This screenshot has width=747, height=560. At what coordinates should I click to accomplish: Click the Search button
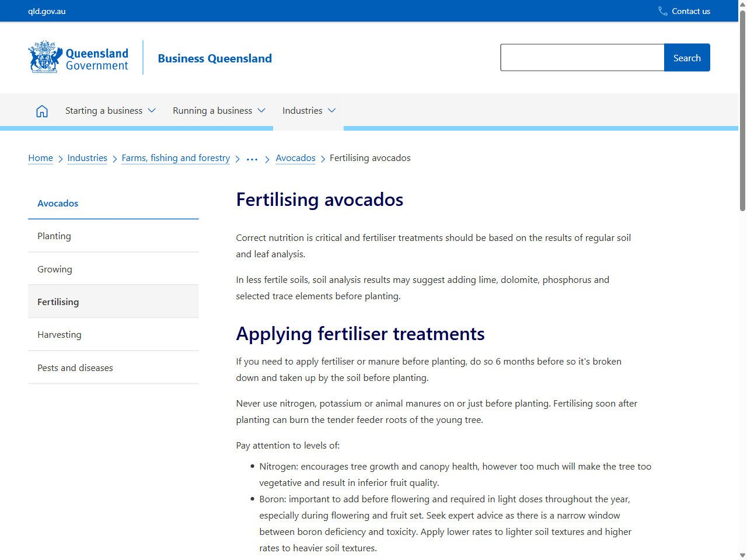687,57
